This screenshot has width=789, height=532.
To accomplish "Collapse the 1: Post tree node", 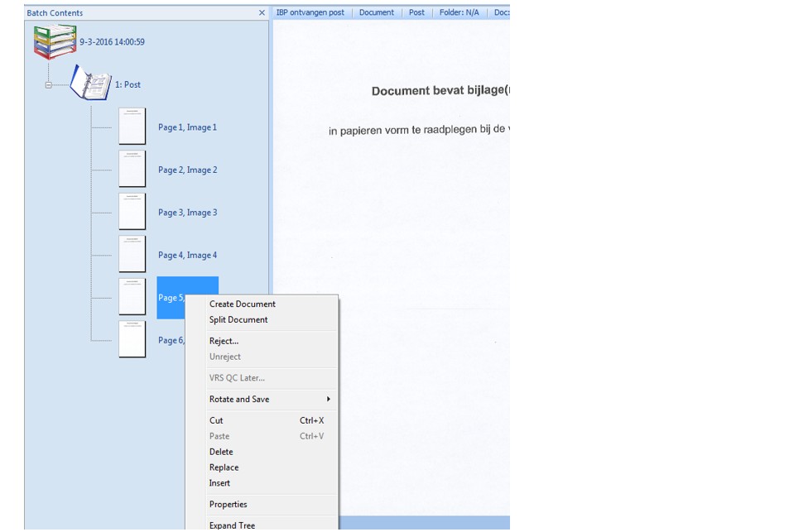I will pyautogui.click(x=49, y=84).
